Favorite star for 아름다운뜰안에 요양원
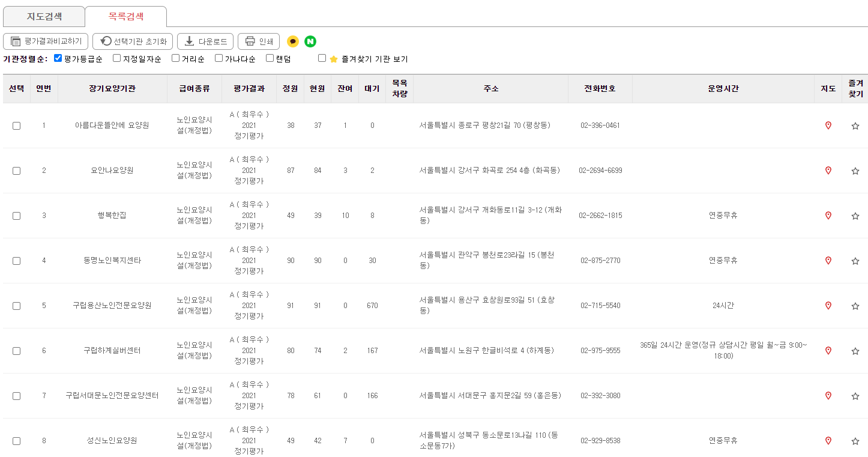 pos(855,126)
